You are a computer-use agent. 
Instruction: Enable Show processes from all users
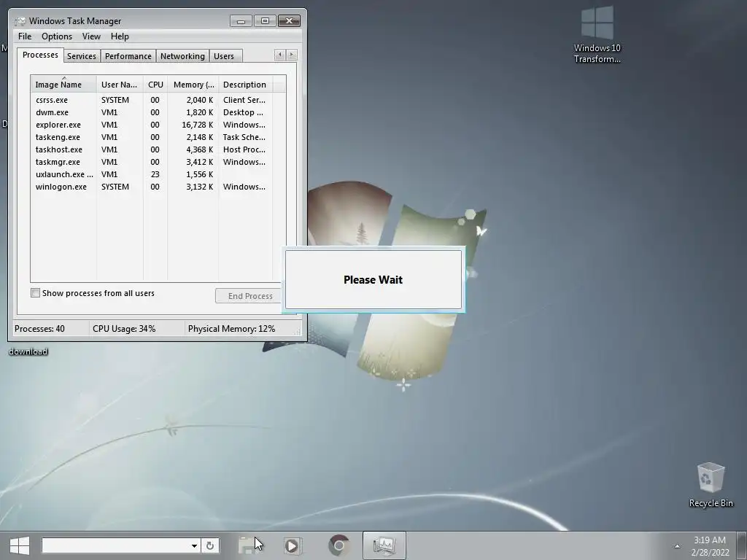pos(35,293)
